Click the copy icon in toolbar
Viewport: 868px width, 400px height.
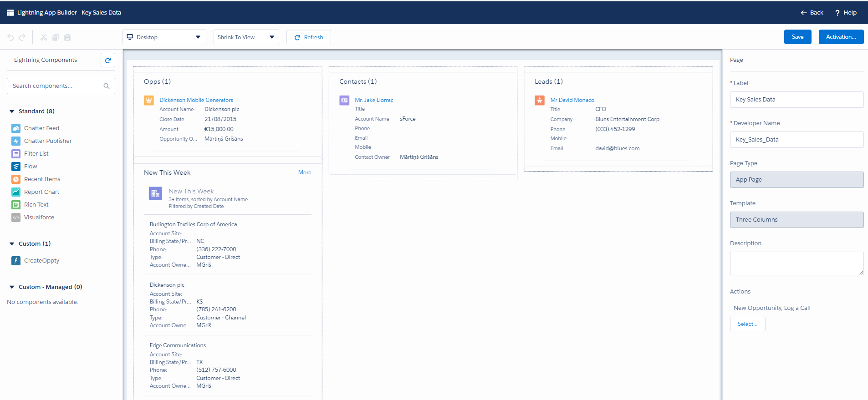tap(56, 37)
